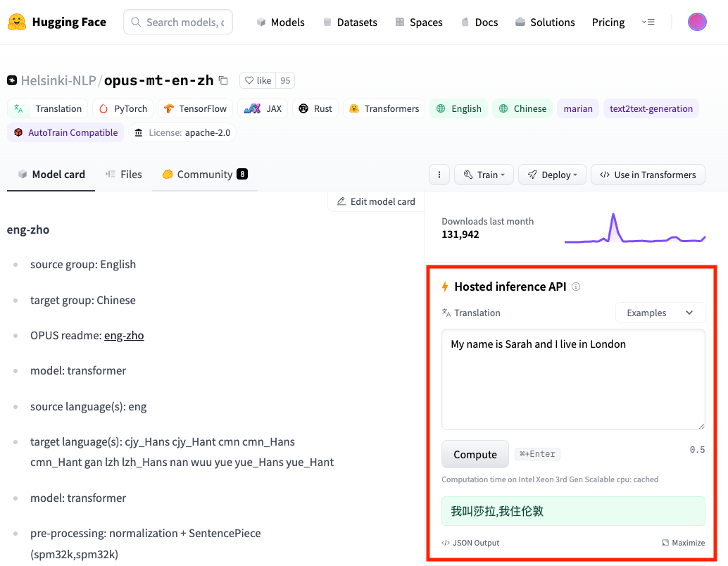Open the Deploy dropdown

point(552,175)
